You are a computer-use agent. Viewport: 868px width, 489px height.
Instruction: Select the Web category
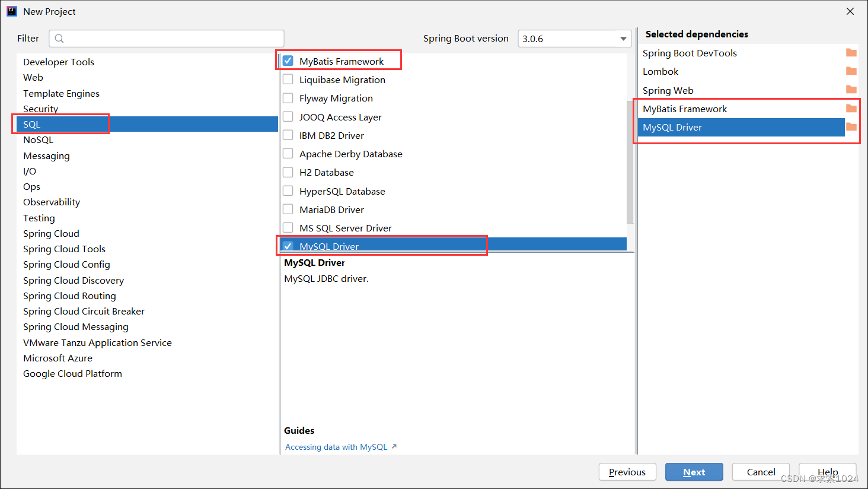(x=147, y=77)
